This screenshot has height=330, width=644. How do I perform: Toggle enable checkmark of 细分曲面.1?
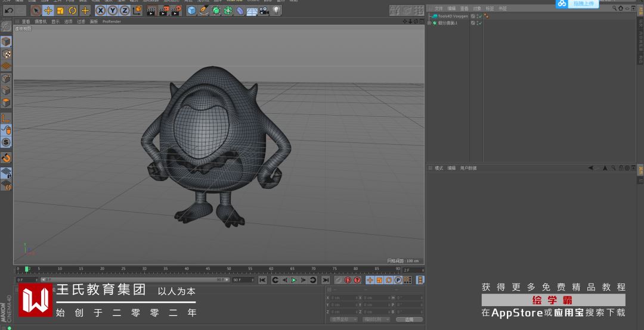(479, 23)
